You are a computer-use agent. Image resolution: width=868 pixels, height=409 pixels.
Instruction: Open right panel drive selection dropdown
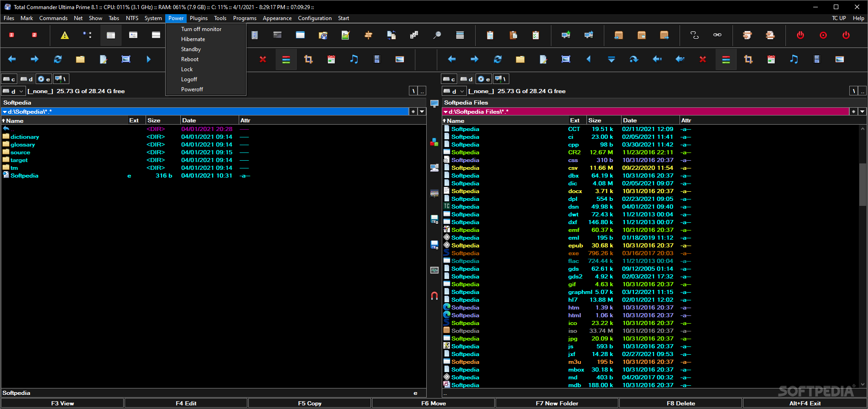[454, 91]
